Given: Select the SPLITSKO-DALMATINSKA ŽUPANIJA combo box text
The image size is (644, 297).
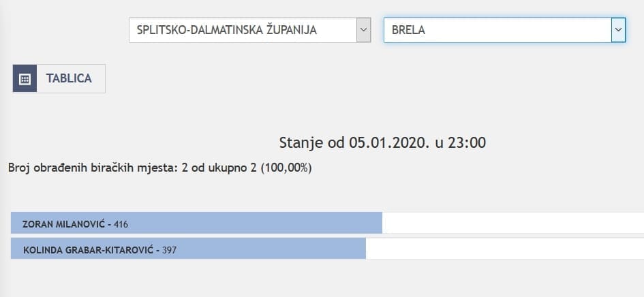Looking at the screenshot, I should [226, 30].
